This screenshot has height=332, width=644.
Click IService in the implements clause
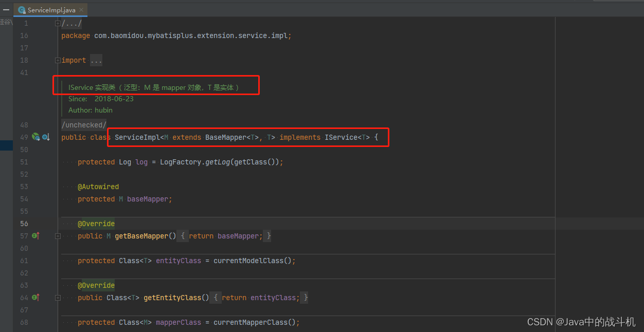(341, 137)
